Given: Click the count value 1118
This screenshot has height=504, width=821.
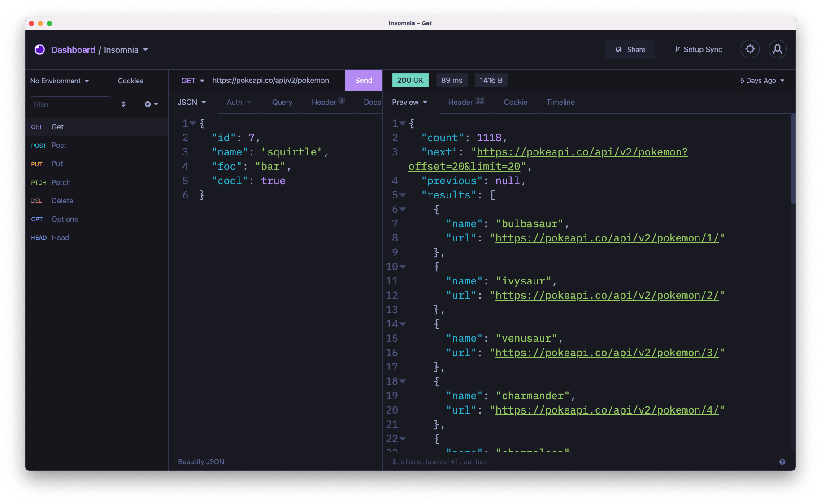Looking at the screenshot, I should pos(489,138).
